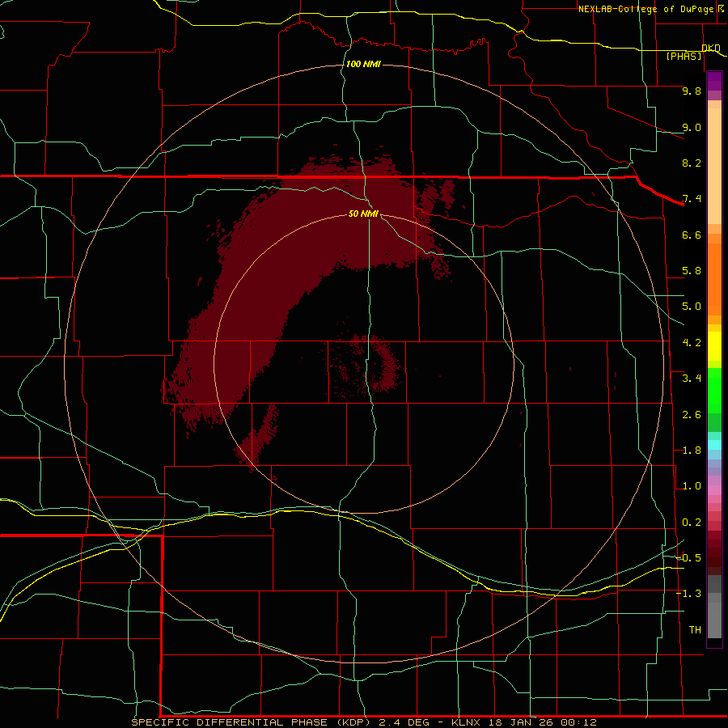Click the cyan segment of the color bar
Image resolution: width=728 pixels, height=728 pixels.
click(714, 445)
